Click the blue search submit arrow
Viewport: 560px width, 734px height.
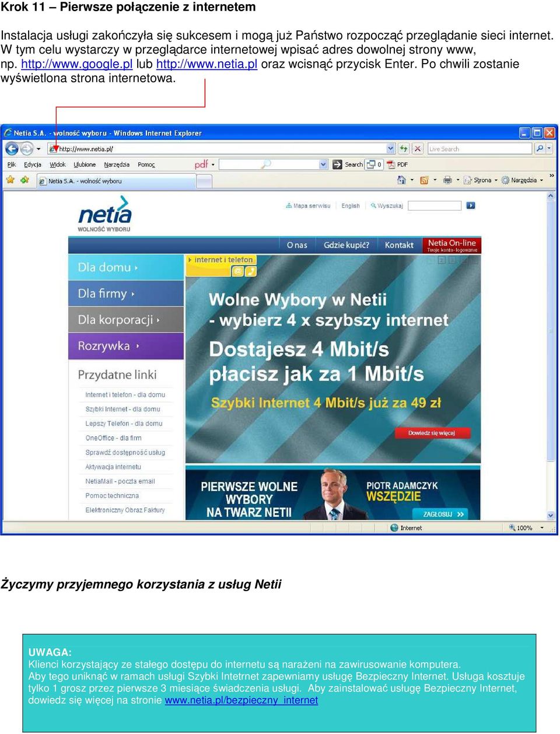click(471, 205)
